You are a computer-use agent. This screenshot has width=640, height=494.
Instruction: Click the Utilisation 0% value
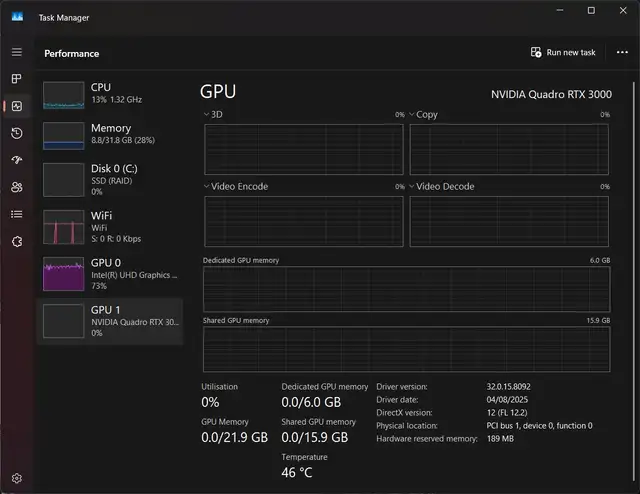coord(210,402)
